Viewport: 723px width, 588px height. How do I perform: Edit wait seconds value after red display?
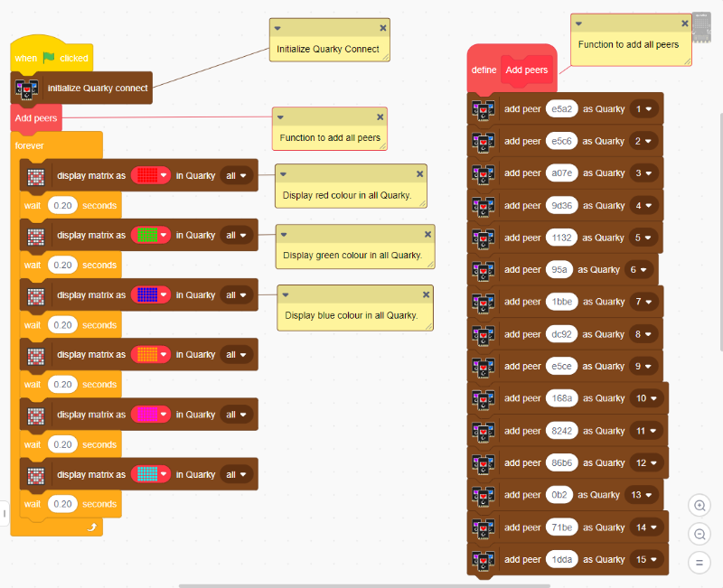pyautogui.click(x=62, y=206)
